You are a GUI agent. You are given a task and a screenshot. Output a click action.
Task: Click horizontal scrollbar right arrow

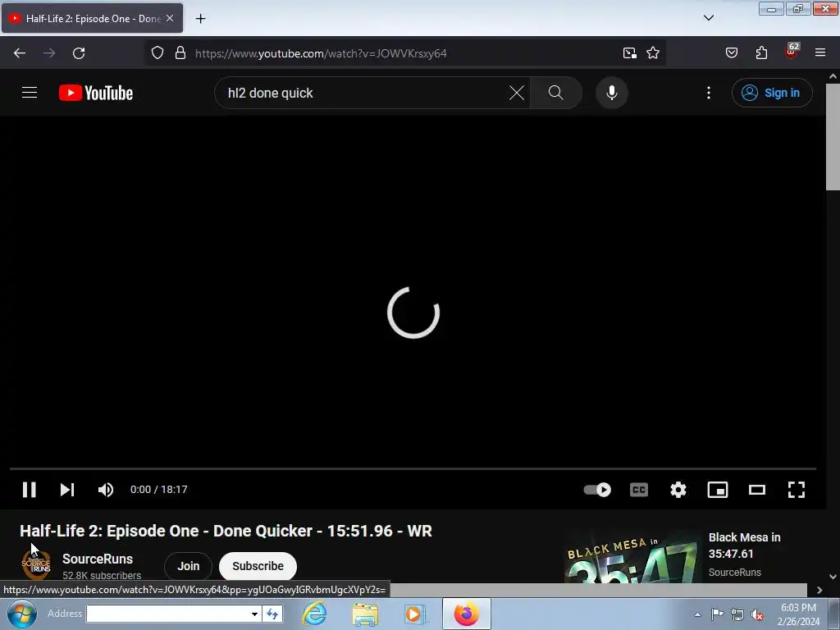(x=819, y=590)
